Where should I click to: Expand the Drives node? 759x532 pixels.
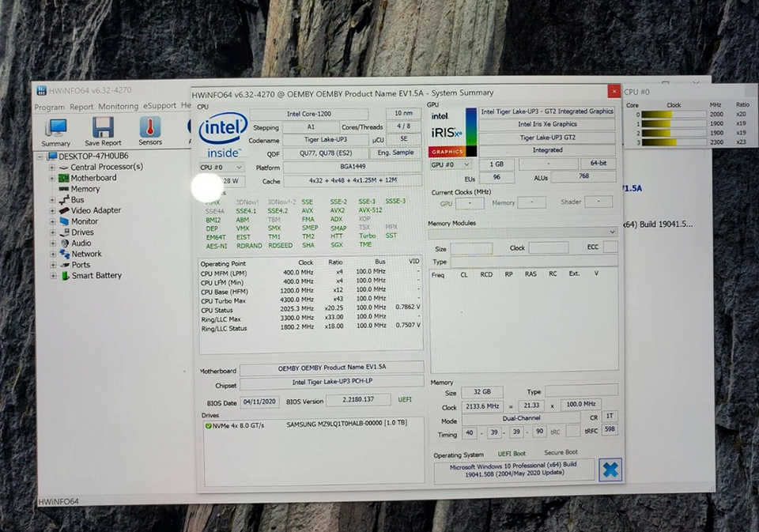(x=53, y=232)
